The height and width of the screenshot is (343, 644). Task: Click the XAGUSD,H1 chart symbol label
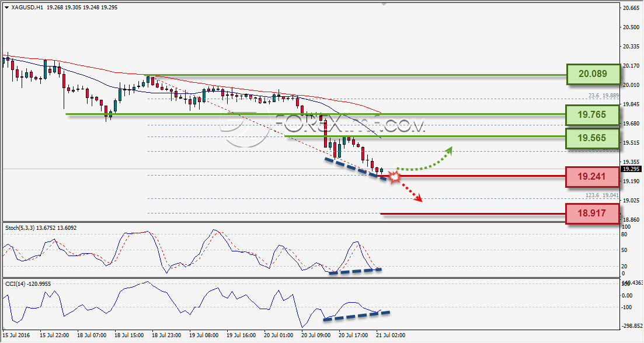27,8
